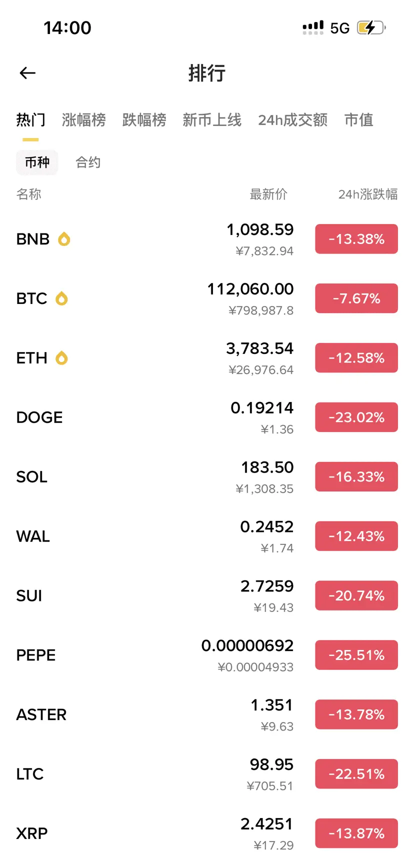
Task: Select the 币种 toggle option
Action: click(x=37, y=162)
